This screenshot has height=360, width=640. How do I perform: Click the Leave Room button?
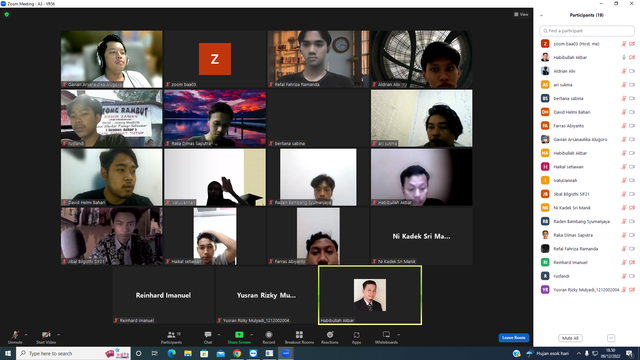[513, 338]
